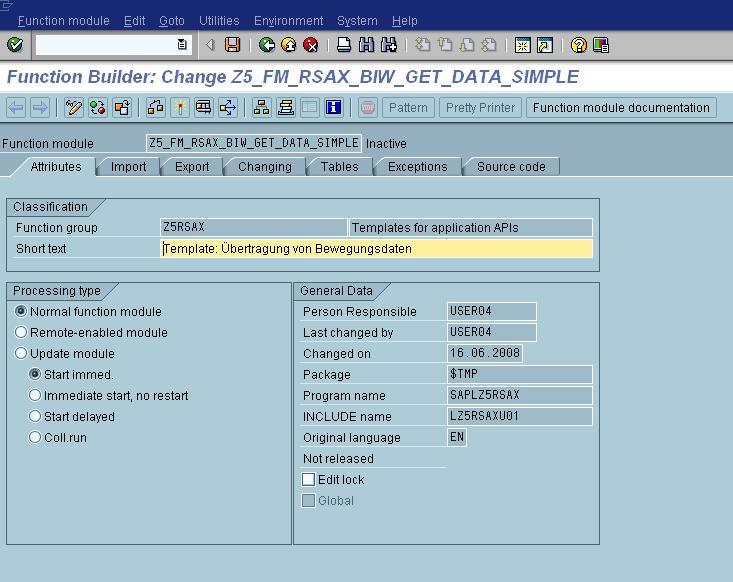Open command field history dropdown
This screenshot has width=733, height=582.
pyautogui.click(x=182, y=45)
